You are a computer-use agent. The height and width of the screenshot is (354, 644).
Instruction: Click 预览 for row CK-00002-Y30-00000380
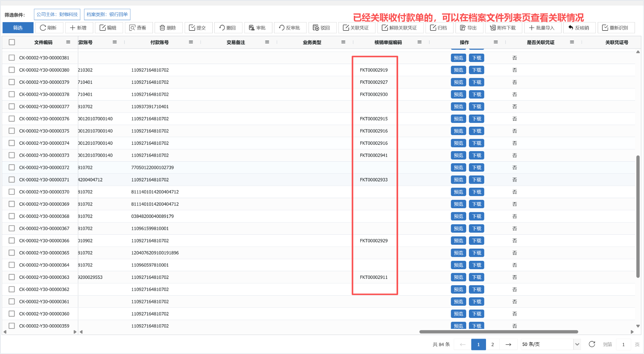[x=458, y=70]
